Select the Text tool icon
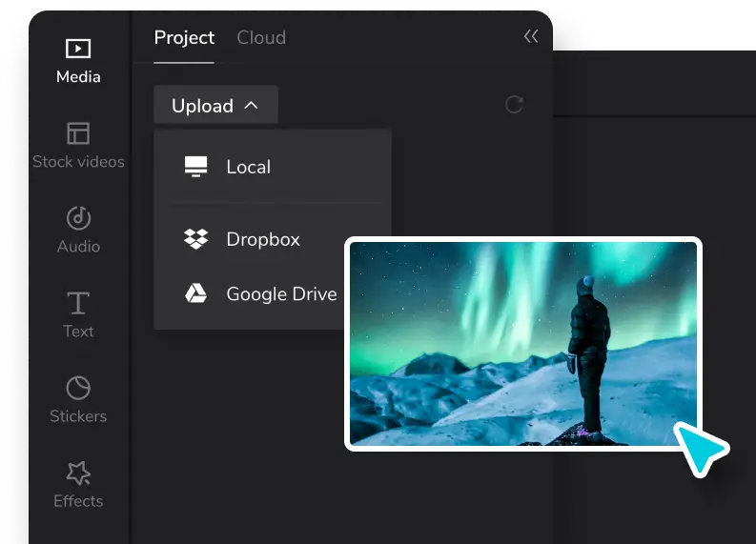The image size is (756, 544). point(78,303)
